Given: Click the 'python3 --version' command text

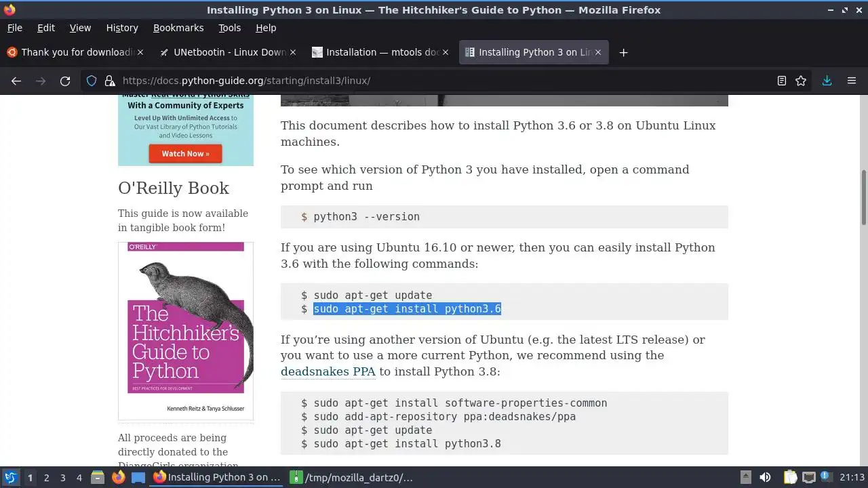Looking at the screenshot, I should coord(366,217).
